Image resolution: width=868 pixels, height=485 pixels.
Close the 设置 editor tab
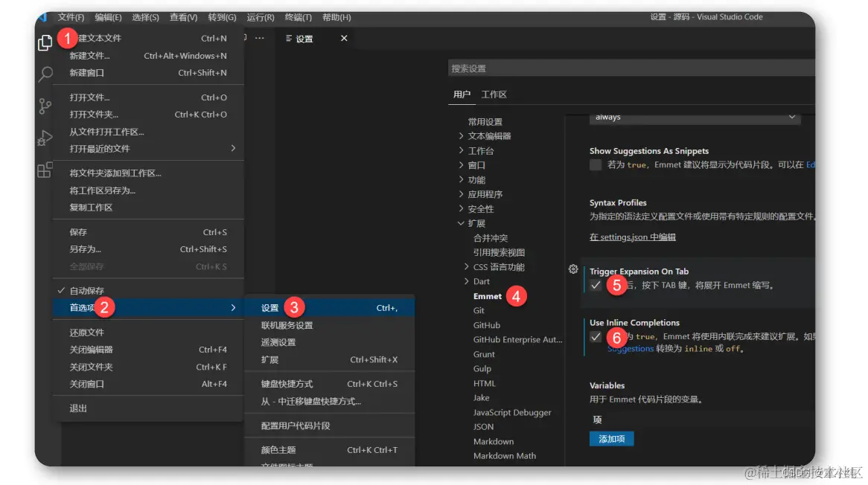tap(344, 38)
